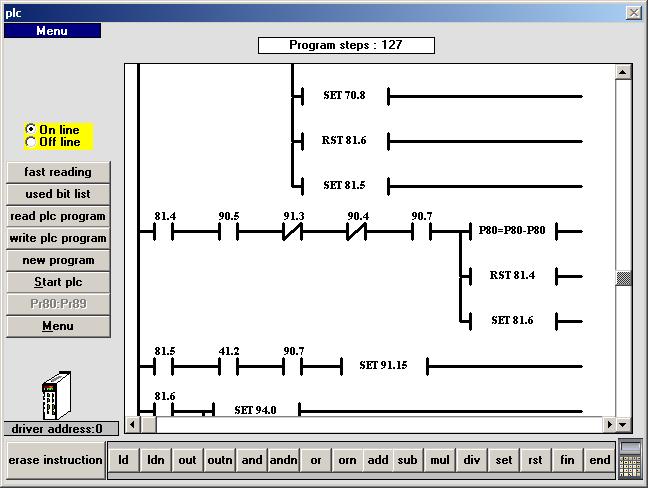Open the blue Menu header bar
The image size is (648, 488).
click(x=52, y=31)
